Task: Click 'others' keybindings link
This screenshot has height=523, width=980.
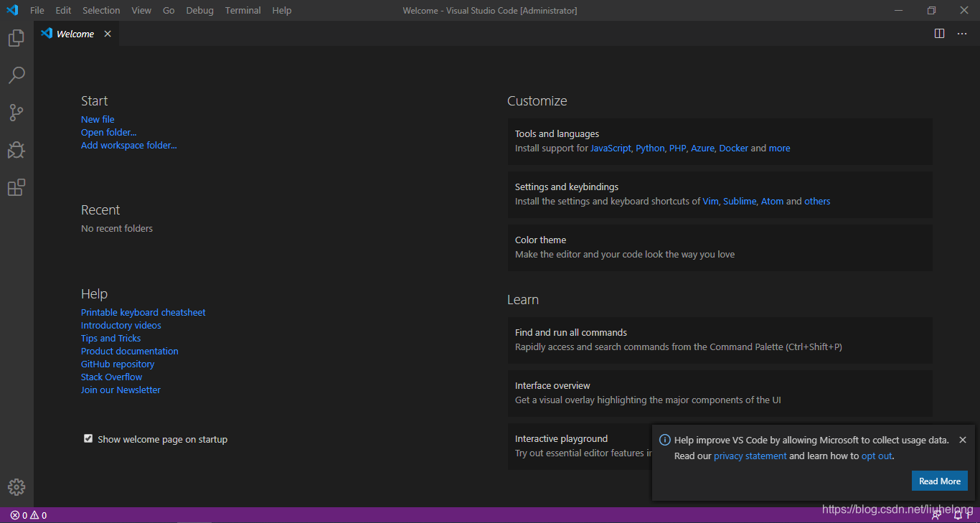Action: click(x=817, y=201)
